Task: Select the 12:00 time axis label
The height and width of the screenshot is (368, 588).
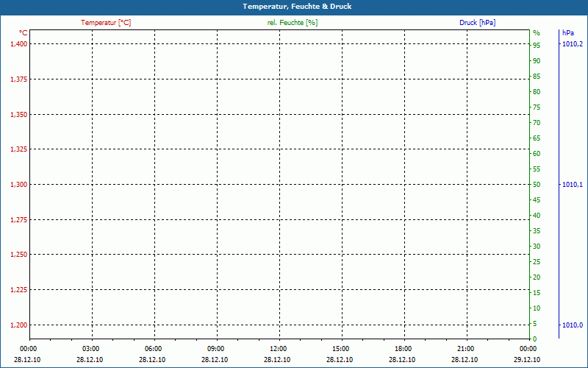Action: click(278, 349)
